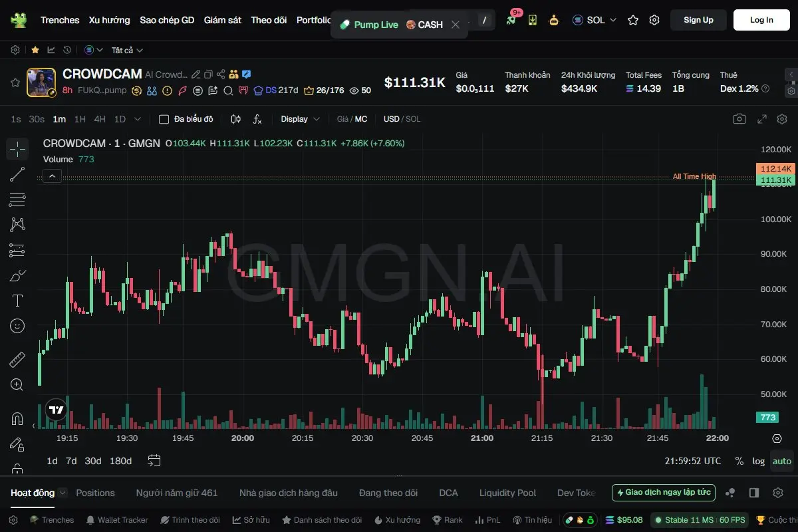The height and width of the screenshot is (532, 798).
Task: Select the 1H timeframe
Action: [80, 119]
